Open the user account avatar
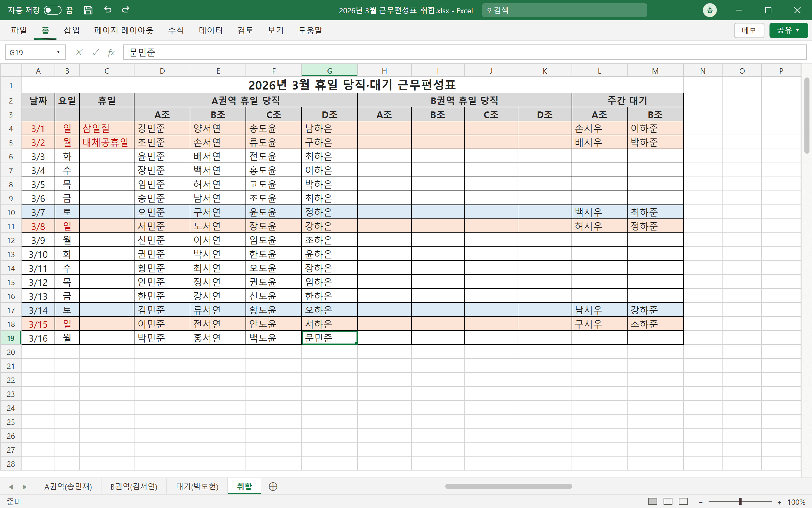The height and width of the screenshot is (508, 812). pyautogui.click(x=710, y=10)
